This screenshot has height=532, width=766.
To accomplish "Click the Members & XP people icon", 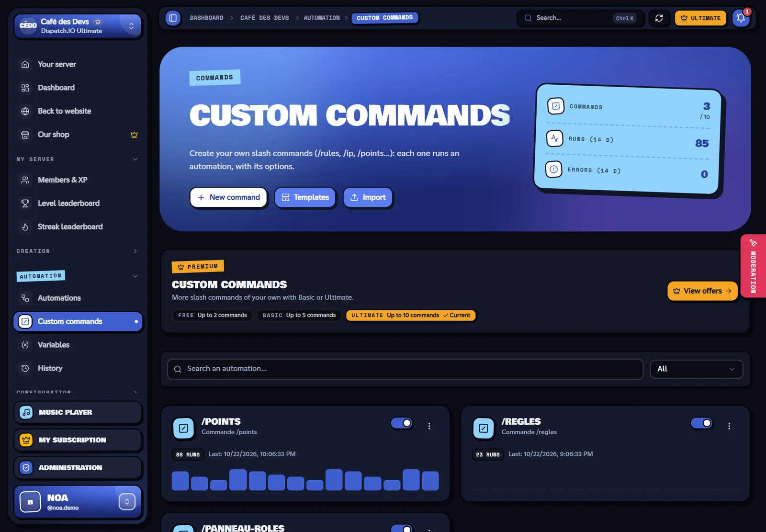I will coord(25,180).
